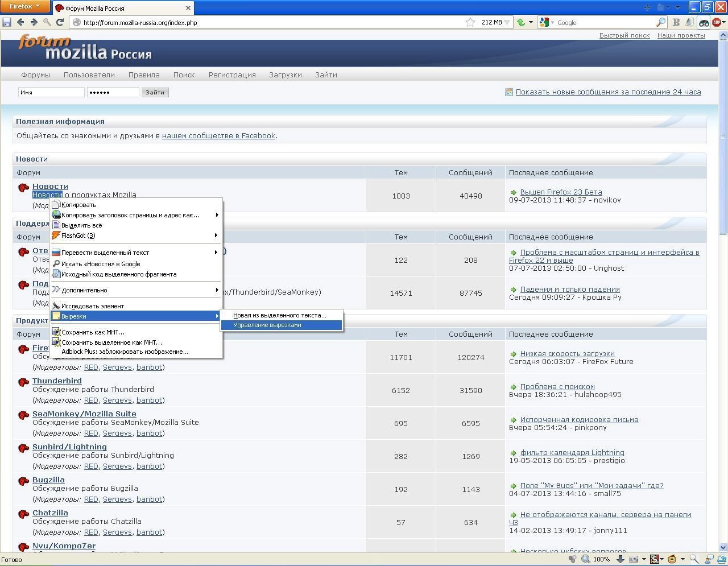Click the password input field
This screenshot has height=566, width=728.
113,92
